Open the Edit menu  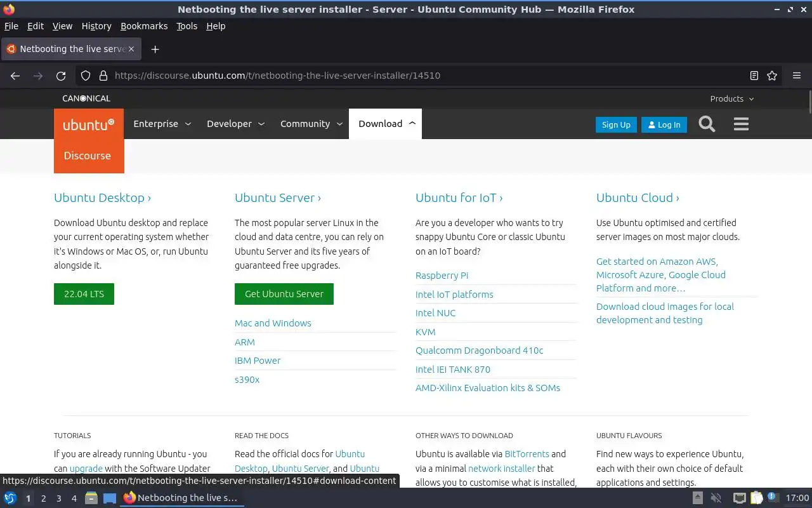tap(36, 26)
